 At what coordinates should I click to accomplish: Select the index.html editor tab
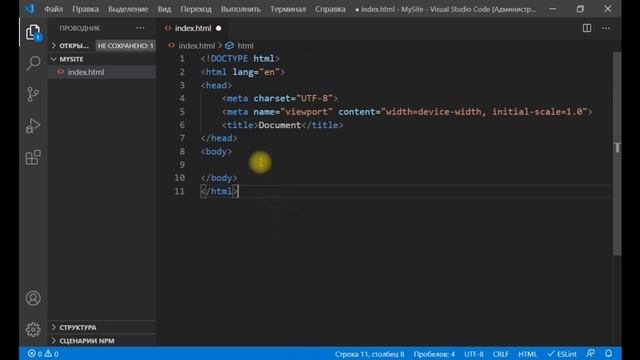193,28
